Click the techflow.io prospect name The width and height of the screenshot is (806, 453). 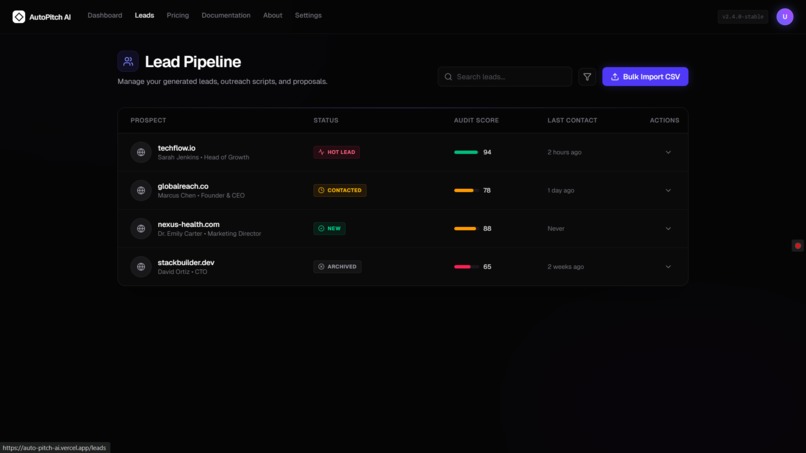click(x=176, y=148)
